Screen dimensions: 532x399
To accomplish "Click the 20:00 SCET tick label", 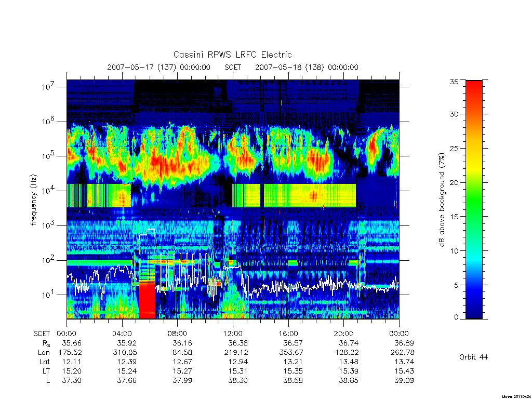I will click(x=343, y=334).
